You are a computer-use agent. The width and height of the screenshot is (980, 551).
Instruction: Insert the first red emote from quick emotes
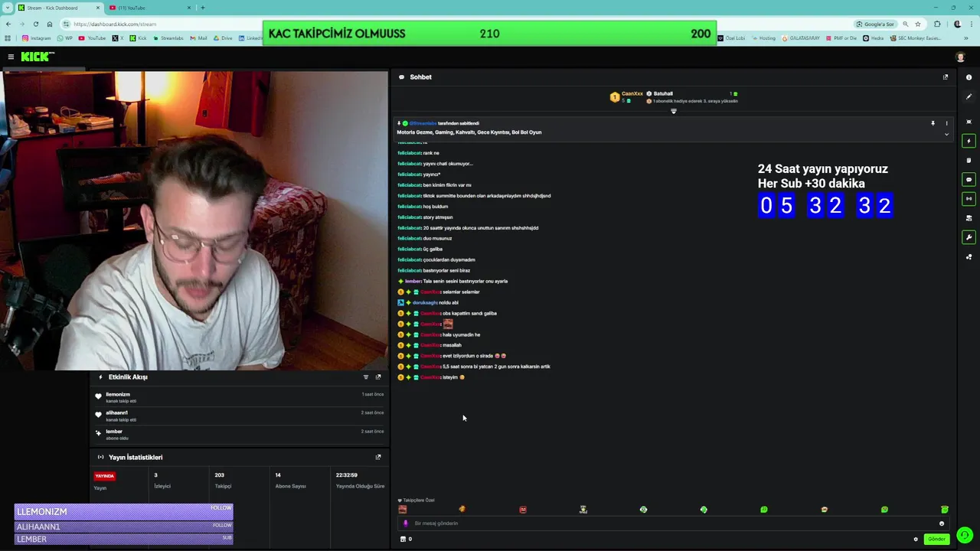coord(403,510)
